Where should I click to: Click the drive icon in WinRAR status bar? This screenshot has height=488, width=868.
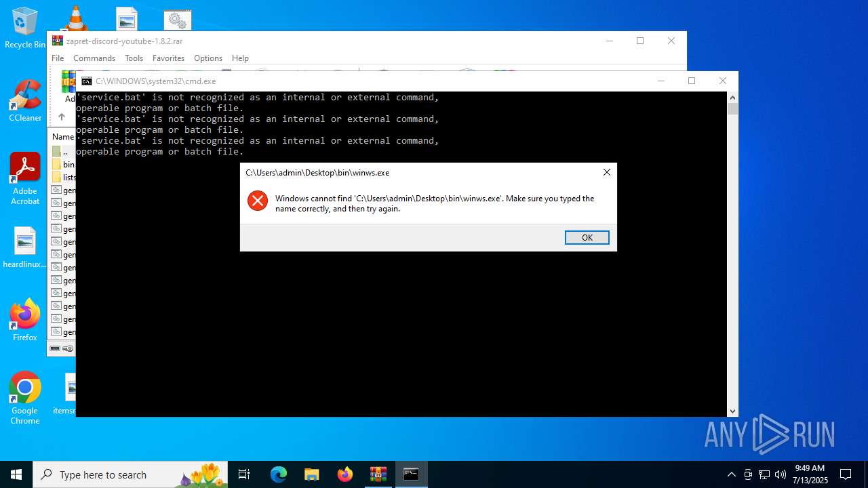(x=56, y=348)
